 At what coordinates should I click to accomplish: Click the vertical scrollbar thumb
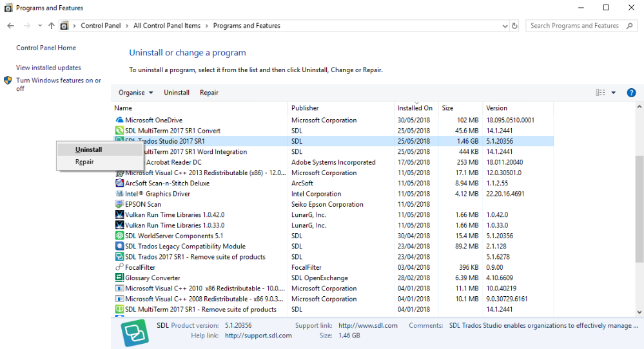point(639,209)
